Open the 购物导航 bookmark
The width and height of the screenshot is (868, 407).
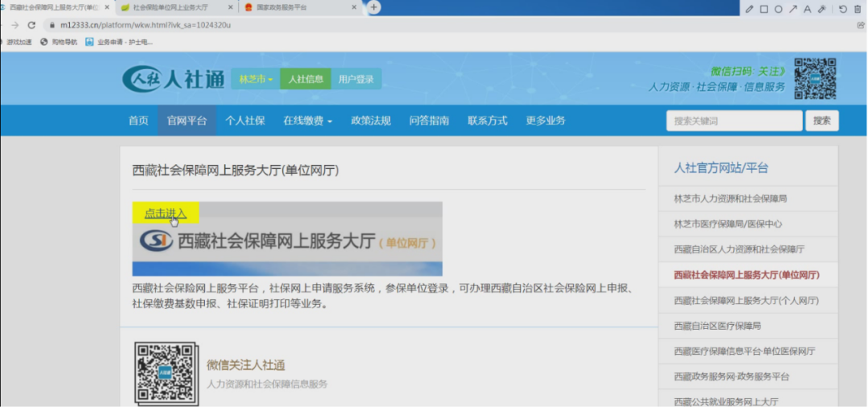click(59, 42)
